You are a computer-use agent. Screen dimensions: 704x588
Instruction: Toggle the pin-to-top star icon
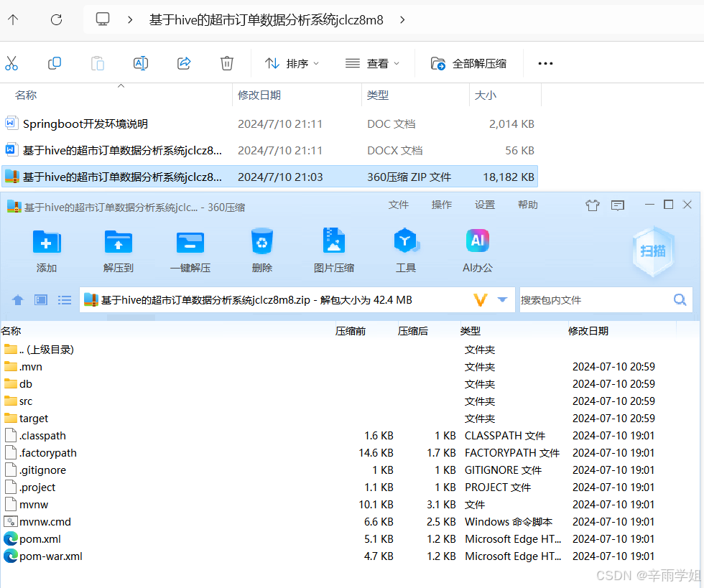point(592,205)
